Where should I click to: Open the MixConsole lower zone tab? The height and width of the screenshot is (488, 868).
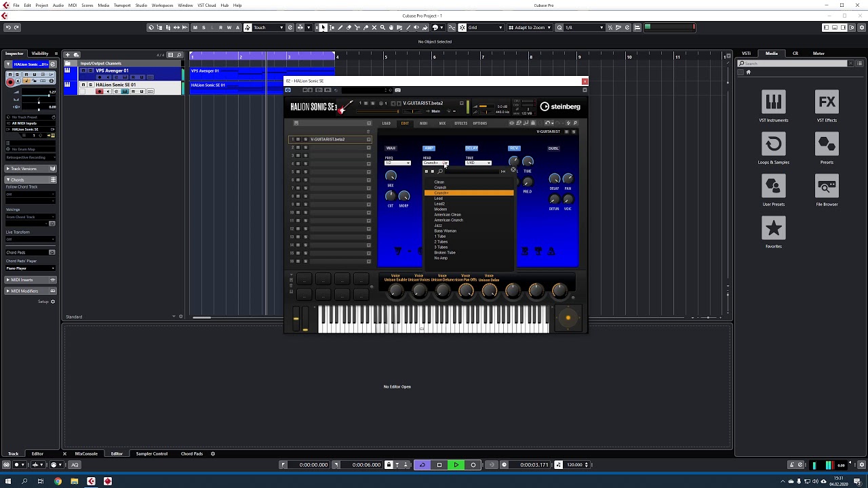tap(86, 453)
